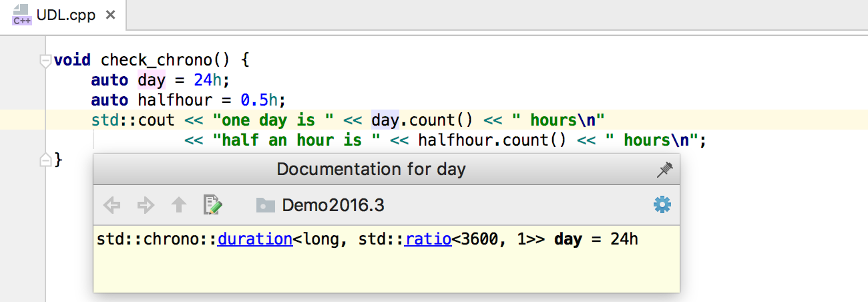Open documentation settings gear

(x=662, y=205)
